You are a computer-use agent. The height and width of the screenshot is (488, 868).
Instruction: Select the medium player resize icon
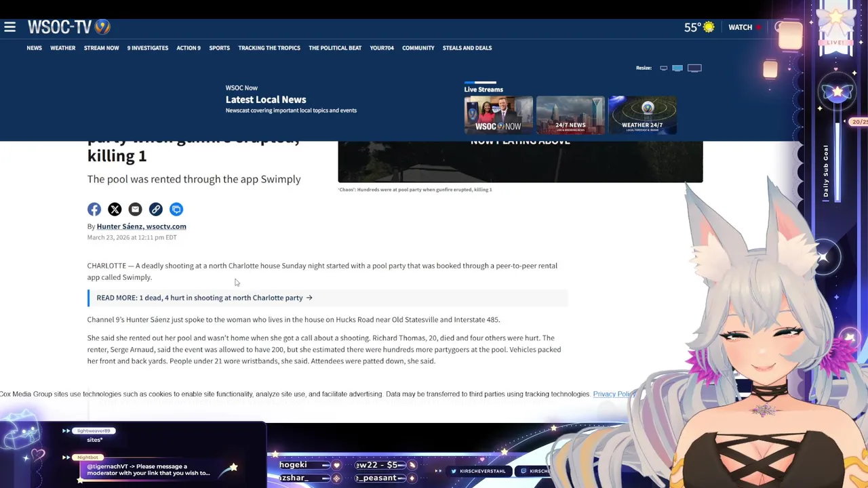677,68
